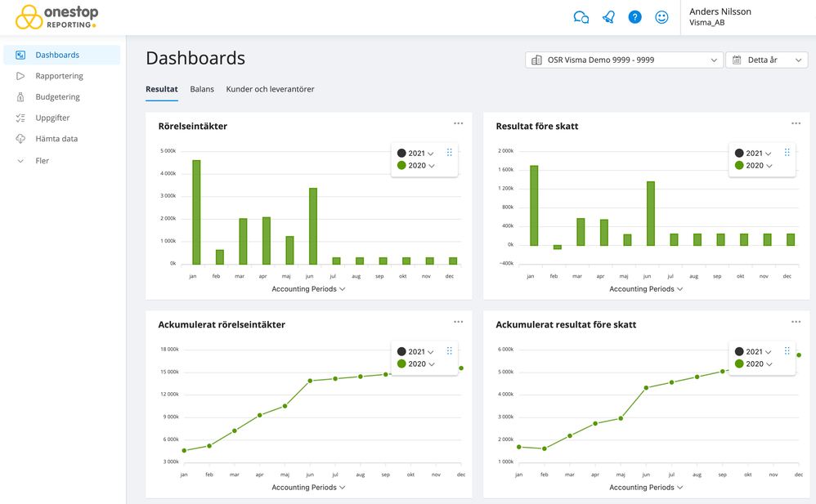Image resolution: width=816 pixels, height=504 pixels.
Task: Click the green 2020 swatch in Rörelseintäkter legend
Action: (x=401, y=166)
